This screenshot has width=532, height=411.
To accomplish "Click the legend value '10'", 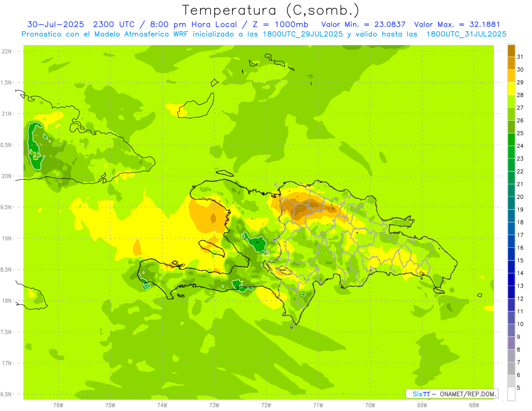I will (x=520, y=324).
